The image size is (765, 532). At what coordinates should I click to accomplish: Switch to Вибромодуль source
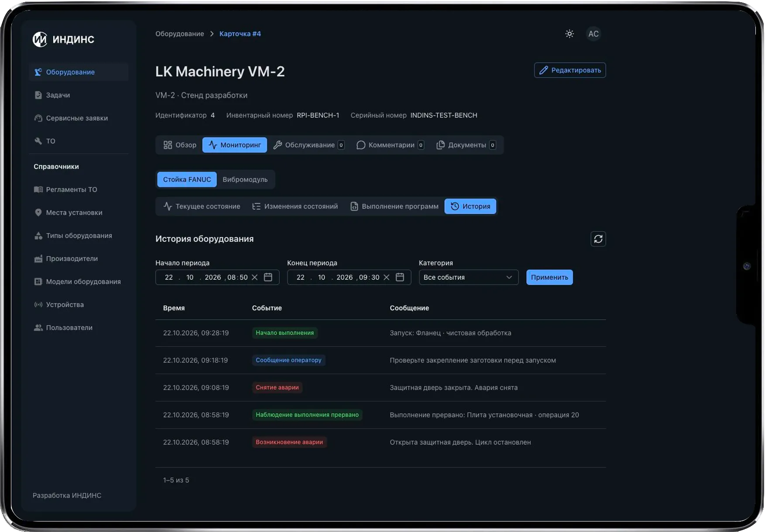coord(245,179)
